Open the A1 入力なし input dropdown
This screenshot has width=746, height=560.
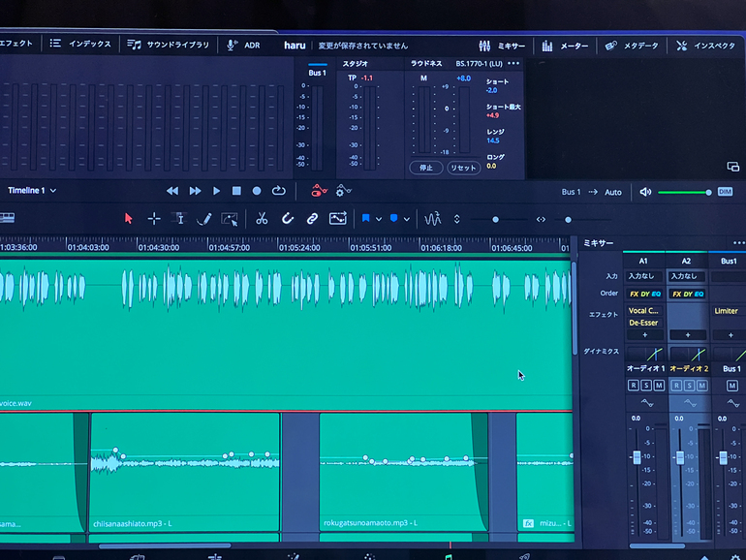[x=642, y=276]
